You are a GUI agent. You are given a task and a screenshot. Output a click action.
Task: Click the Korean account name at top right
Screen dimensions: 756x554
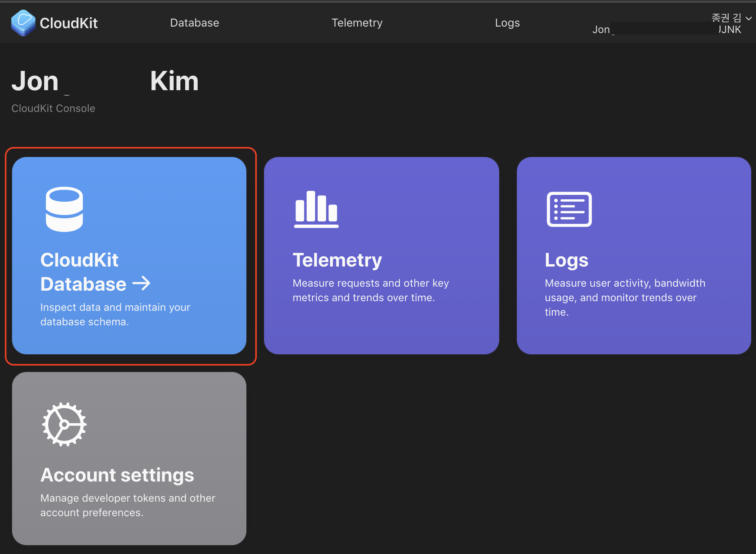pyautogui.click(x=726, y=18)
